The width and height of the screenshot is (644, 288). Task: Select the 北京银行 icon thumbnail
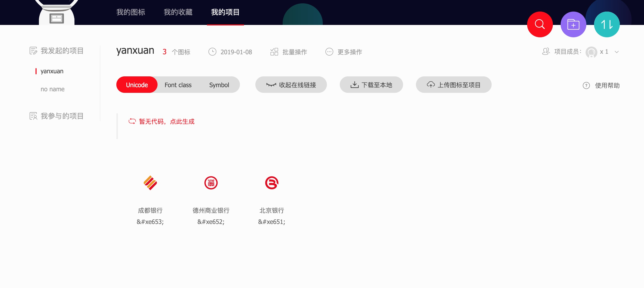tap(272, 183)
